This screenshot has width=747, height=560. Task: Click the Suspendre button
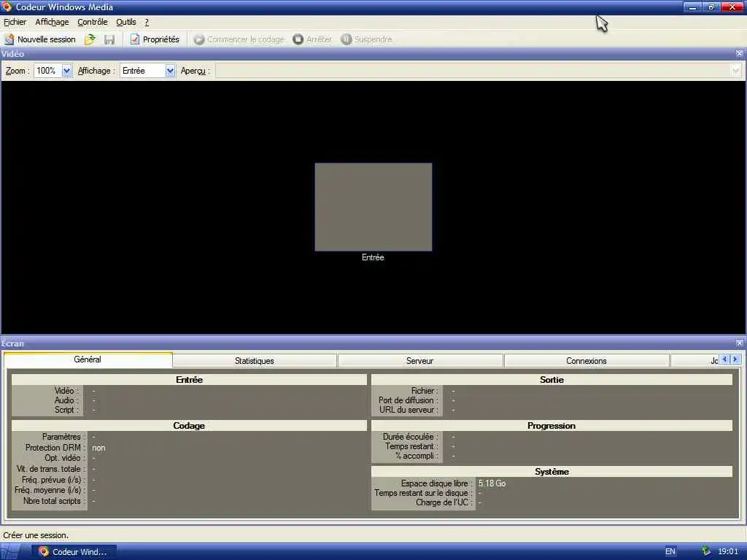click(366, 39)
